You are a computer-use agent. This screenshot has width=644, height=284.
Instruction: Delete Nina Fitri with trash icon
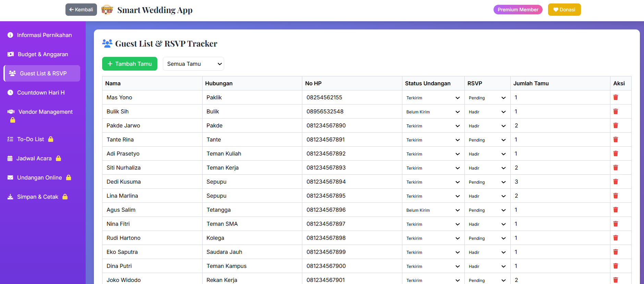[615, 224]
